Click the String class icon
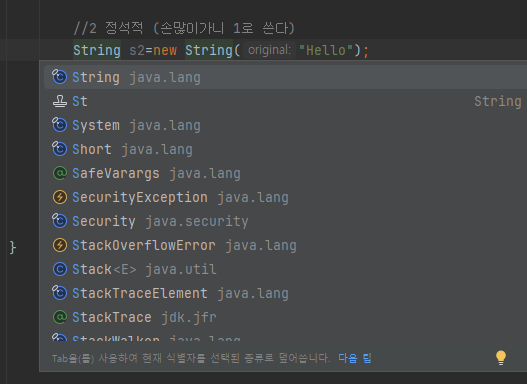The width and height of the screenshot is (527, 384). 59,77
